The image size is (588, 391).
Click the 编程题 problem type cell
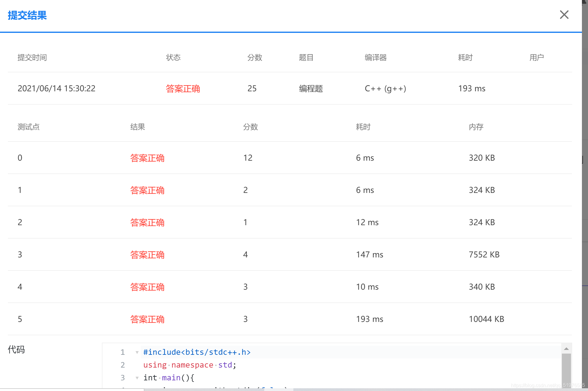[x=311, y=89]
